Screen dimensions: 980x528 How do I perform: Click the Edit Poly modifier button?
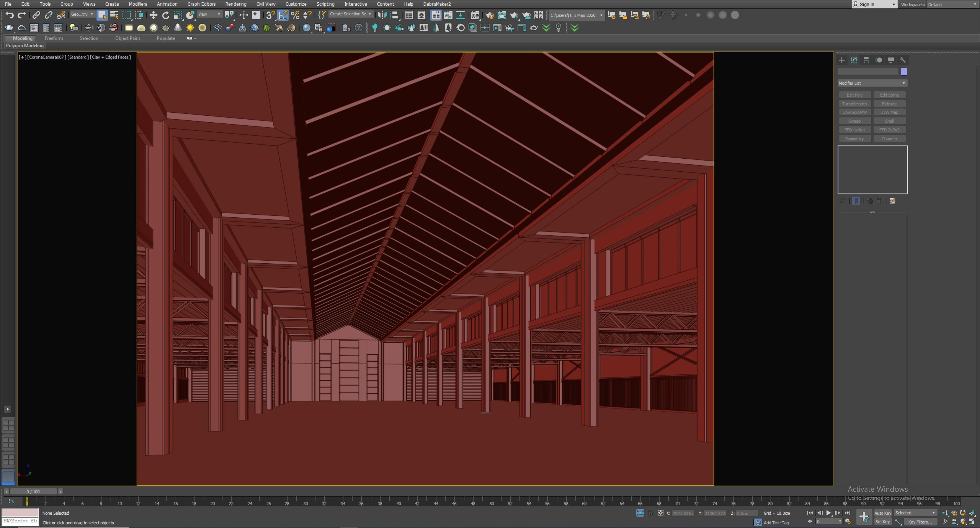[854, 95]
